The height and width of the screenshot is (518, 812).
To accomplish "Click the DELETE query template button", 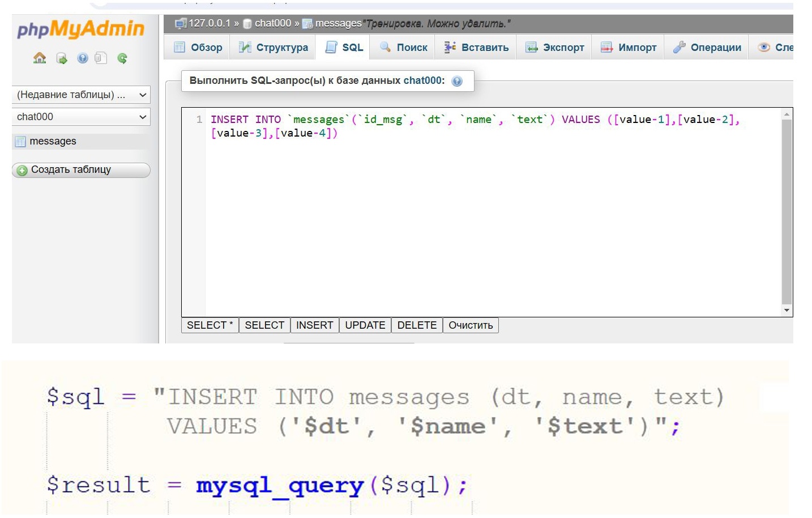I will tap(417, 325).
